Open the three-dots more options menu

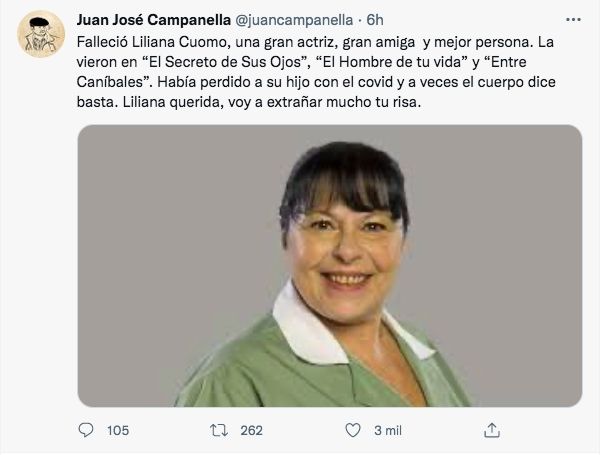[x=573, y=20]
